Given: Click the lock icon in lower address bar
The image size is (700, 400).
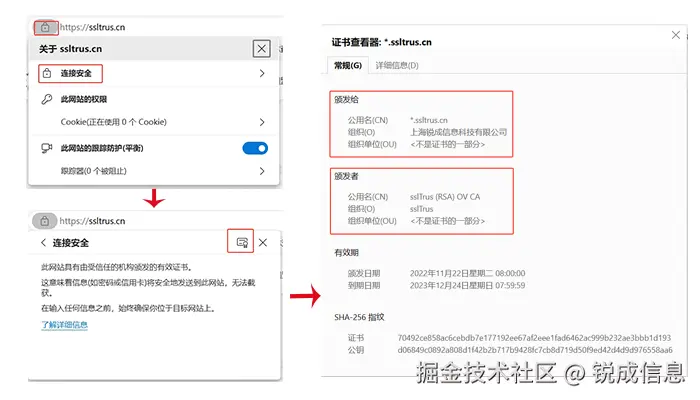Looking at the screenshot, I should [x=44, y=221].
